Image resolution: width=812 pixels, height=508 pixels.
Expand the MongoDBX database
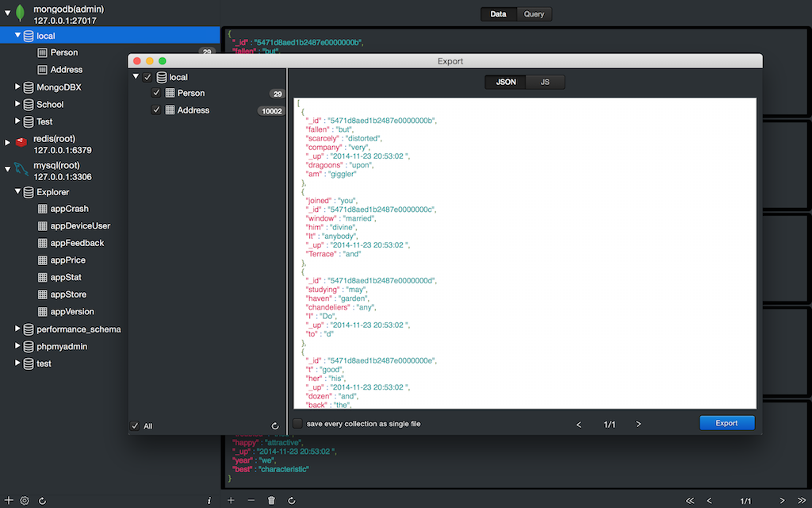tap(18, 87)
